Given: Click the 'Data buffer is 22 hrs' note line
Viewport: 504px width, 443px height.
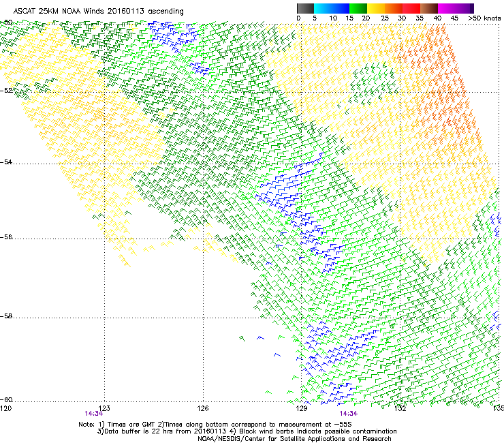Looking at the screenshot, I should pos(247,431).
